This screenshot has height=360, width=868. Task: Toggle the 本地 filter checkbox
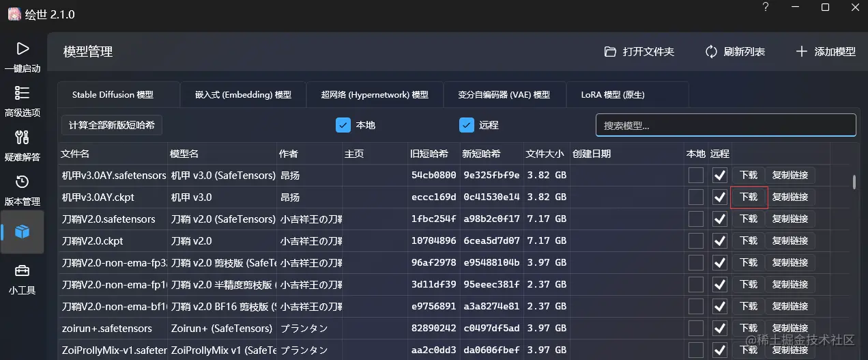[343, 125]
